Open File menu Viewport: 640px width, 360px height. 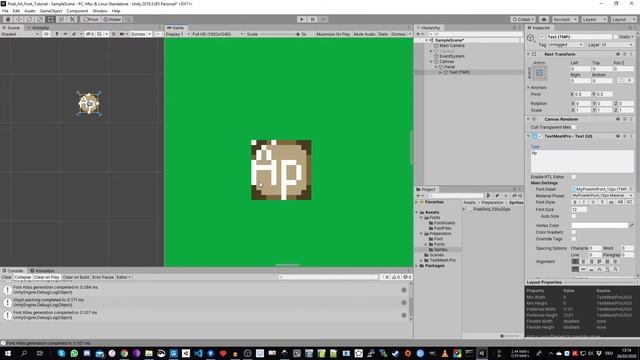click(5, 11)
